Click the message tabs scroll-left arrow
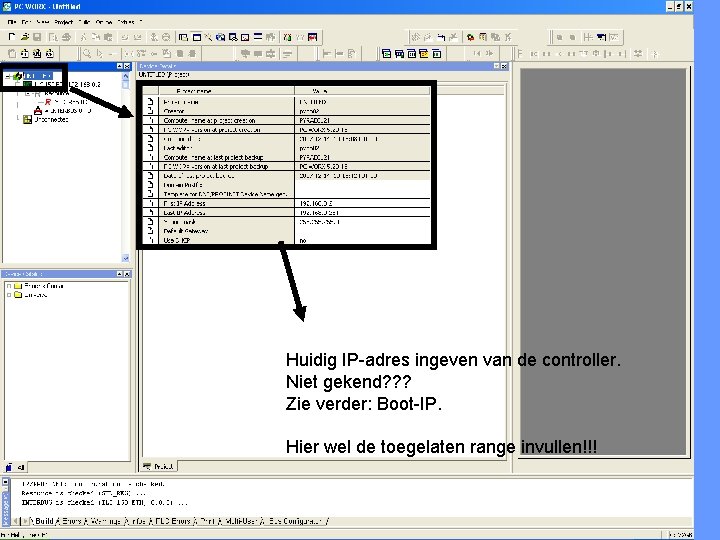The width and height of the screenshot is (720, 540). click(x=16, y=521)
